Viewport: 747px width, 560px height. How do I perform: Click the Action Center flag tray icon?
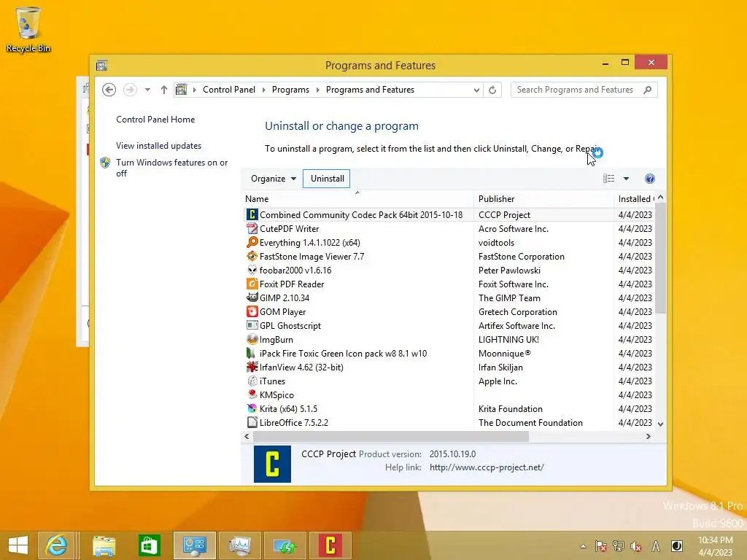pyautogui.click(x=601, y=546)
